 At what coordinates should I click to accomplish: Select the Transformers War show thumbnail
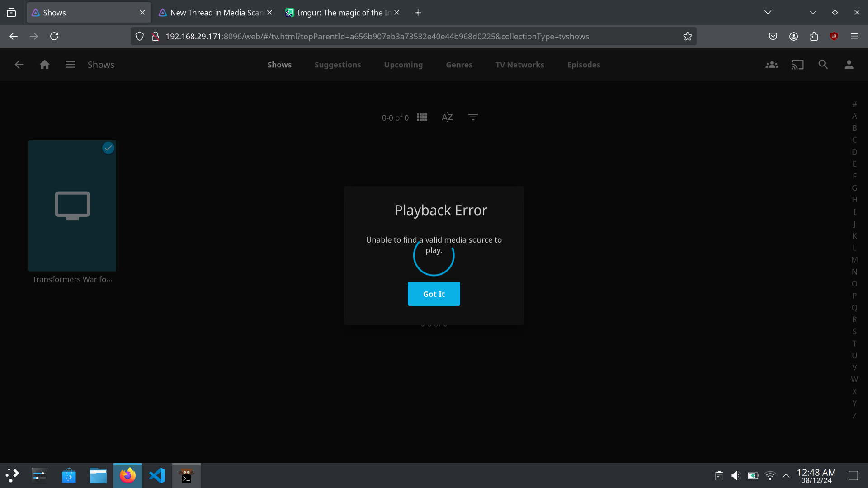pyautogui.click(x=72, y=206)
